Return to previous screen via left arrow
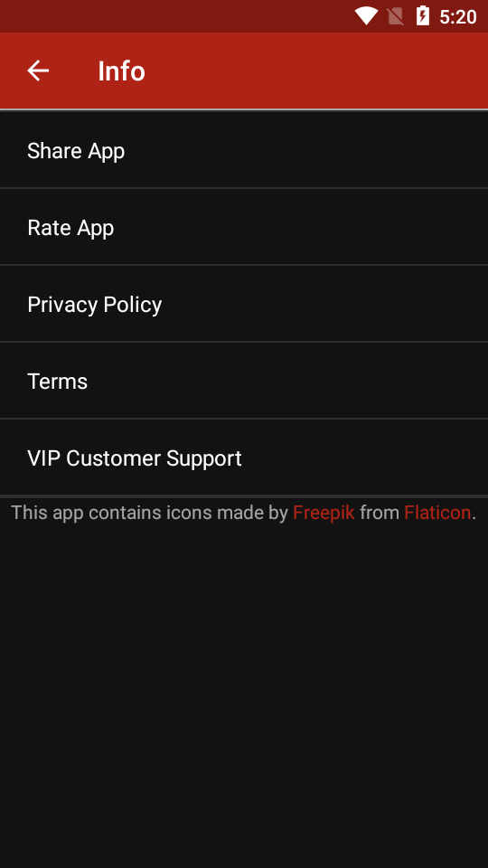Screen dimensions: 488x868 pyautogui.click(x=38, y=71)
